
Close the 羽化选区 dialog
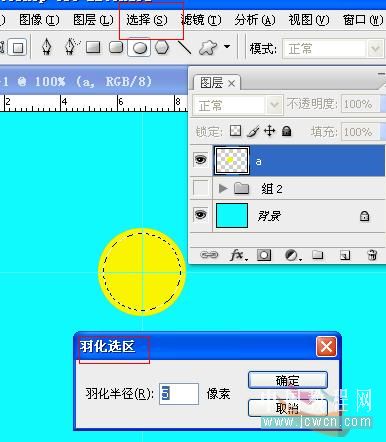[x=326, y=347]
